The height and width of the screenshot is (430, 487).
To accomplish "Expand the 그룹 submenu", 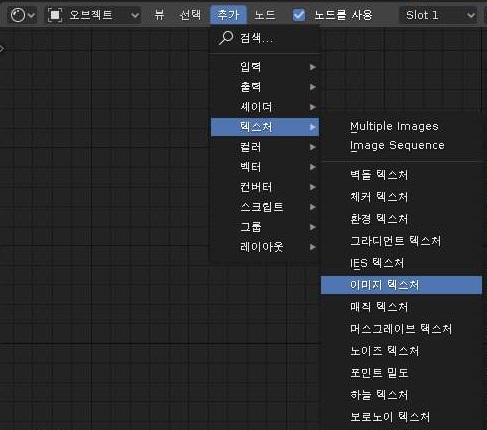I will [x=265, y=227].
